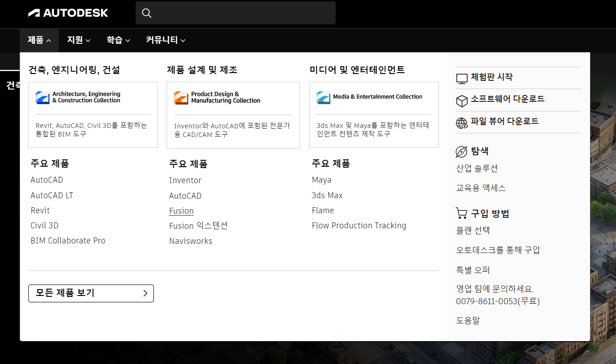Open AutoCAD under 건축, 엔지니어링, 건설
Screen dimensions: 616x364
pyautogui.click(x=47, y=180)
